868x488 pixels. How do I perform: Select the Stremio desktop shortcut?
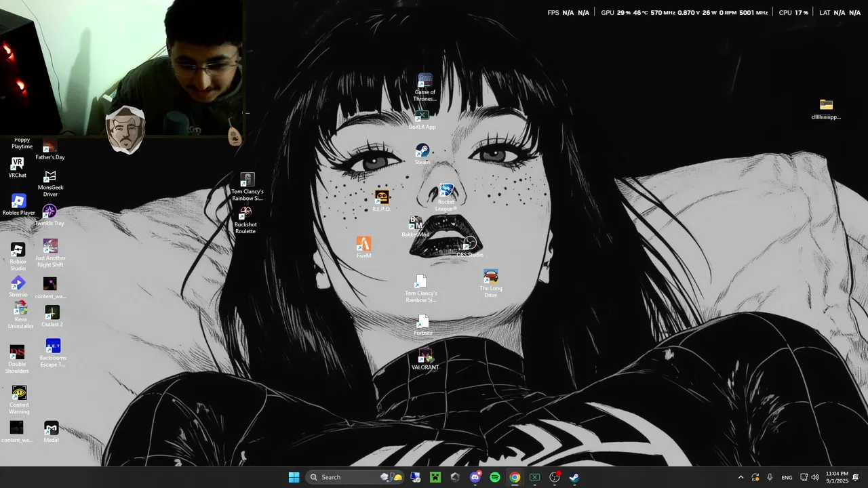point(18,287)
